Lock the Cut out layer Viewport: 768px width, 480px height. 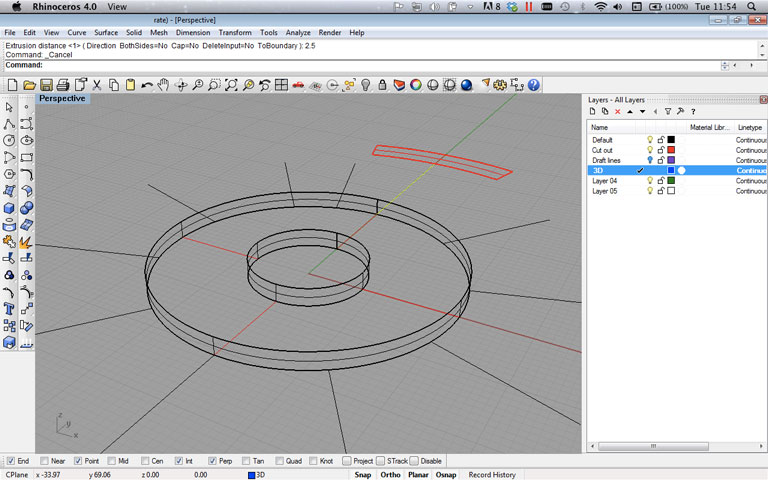coord(661,150)
